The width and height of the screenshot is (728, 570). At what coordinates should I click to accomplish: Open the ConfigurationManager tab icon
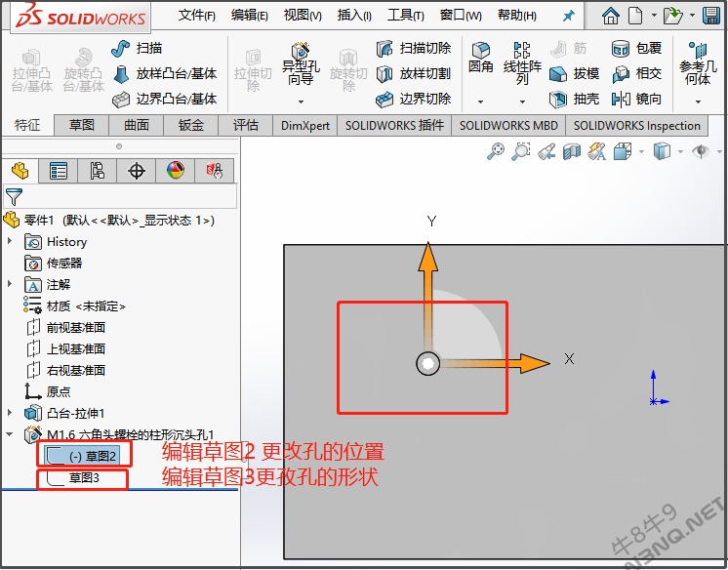[97, 171]
